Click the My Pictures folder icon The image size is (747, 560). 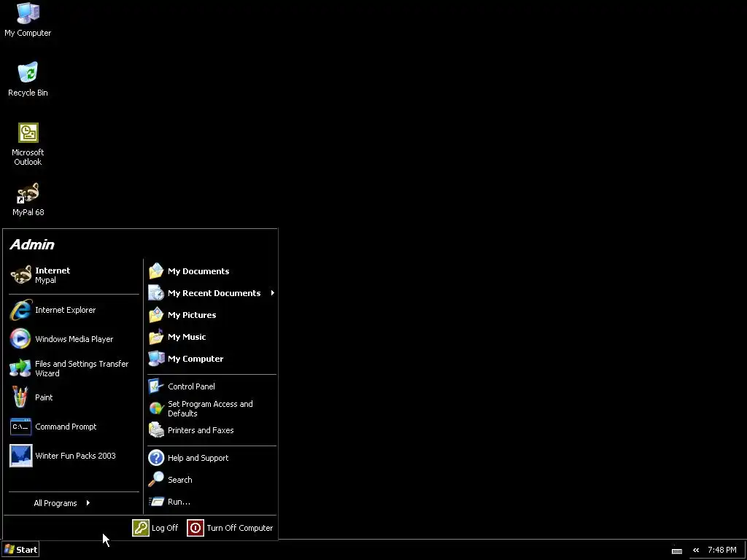click(156, 315)
